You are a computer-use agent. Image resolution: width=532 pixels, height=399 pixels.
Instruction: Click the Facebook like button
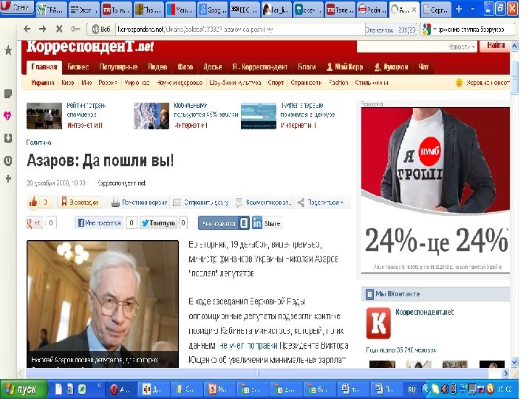(99, 223)
